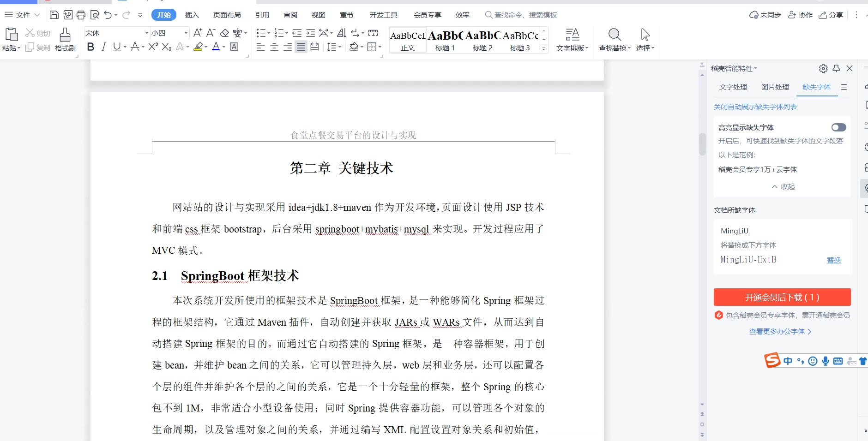This screenshot has height=441, width=868.
Task: Click the 协作 button
Action: point(800,15)
